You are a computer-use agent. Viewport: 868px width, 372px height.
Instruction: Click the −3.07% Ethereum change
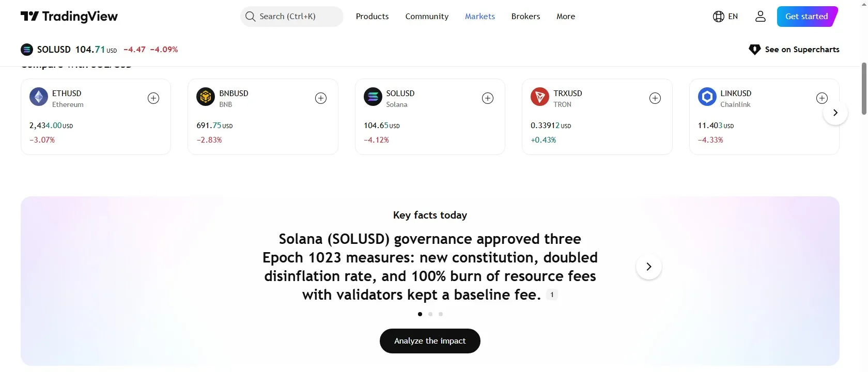pyautogui.click(x=42, y=140)
